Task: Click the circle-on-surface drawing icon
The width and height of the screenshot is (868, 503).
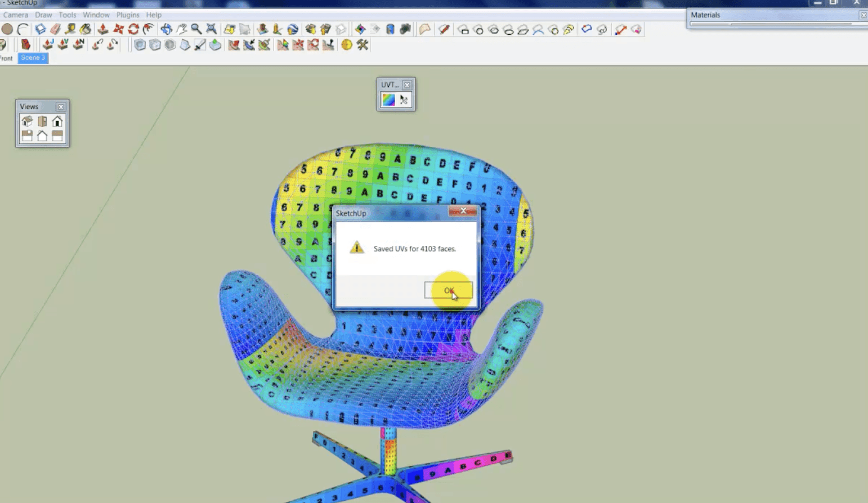Action: click(x=478, y=29)
